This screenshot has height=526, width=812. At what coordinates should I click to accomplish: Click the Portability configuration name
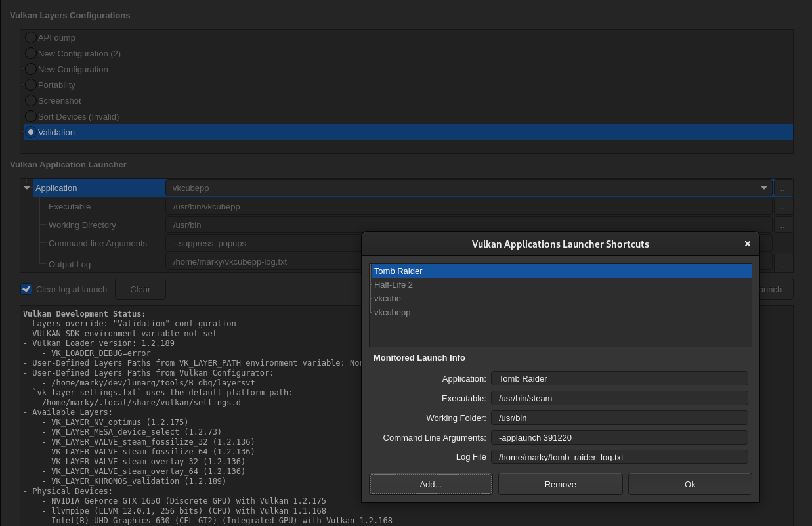pos(56,85)
